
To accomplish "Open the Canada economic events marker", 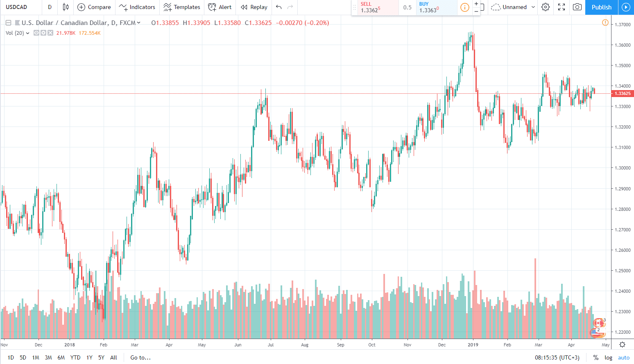I will (599, 323).
